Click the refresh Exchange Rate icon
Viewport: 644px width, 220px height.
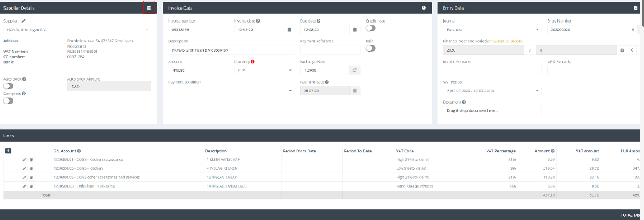click(x=354, y=71)
